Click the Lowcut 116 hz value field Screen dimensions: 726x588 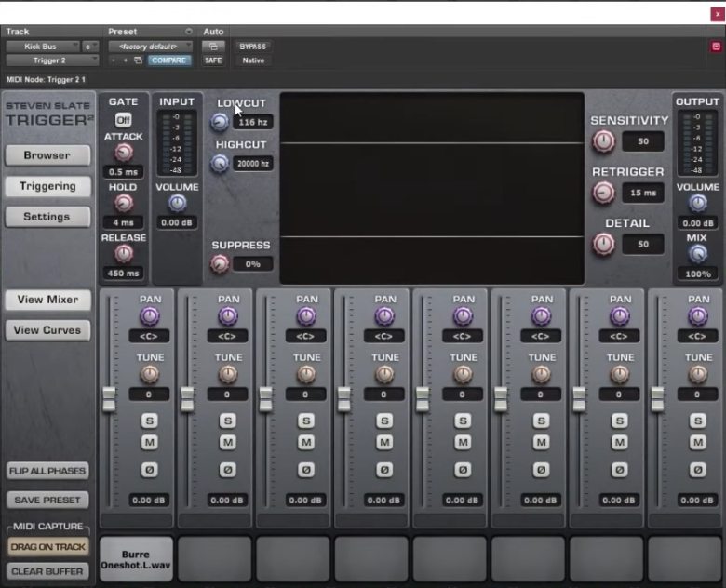click(x=253, y=122)
